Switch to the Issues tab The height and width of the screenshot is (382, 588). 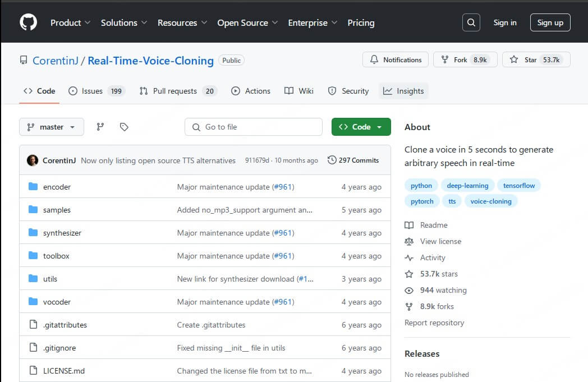tap(97, 91)
